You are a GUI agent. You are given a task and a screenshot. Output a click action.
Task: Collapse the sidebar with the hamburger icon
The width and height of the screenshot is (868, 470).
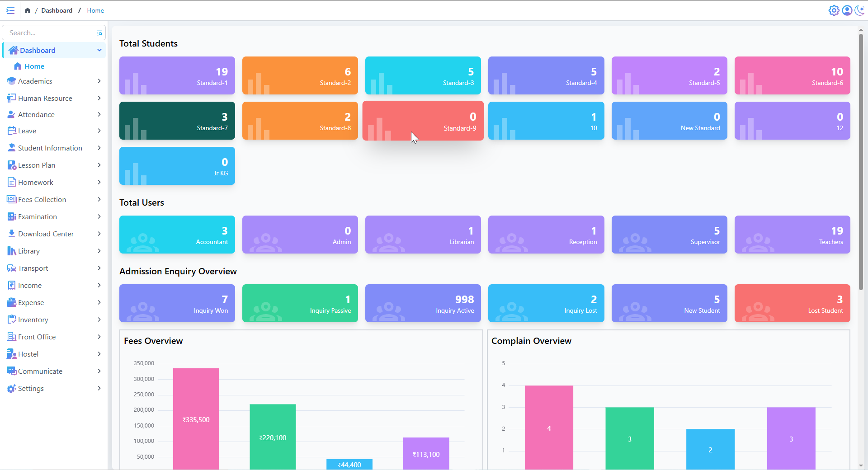pos(10,10)
